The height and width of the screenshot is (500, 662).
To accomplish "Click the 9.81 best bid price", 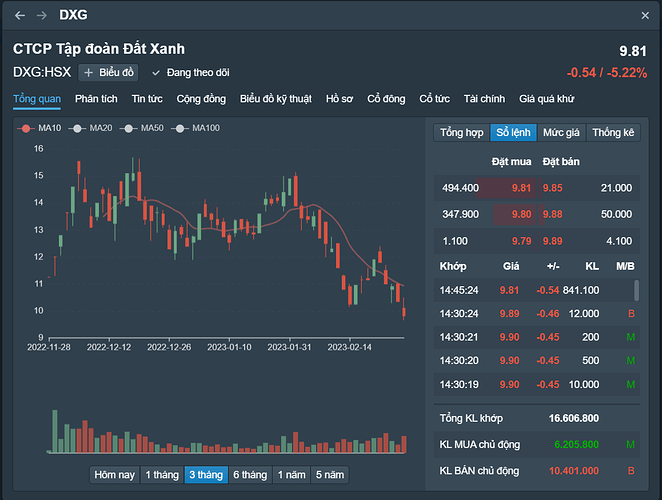I will pos(521,187).
